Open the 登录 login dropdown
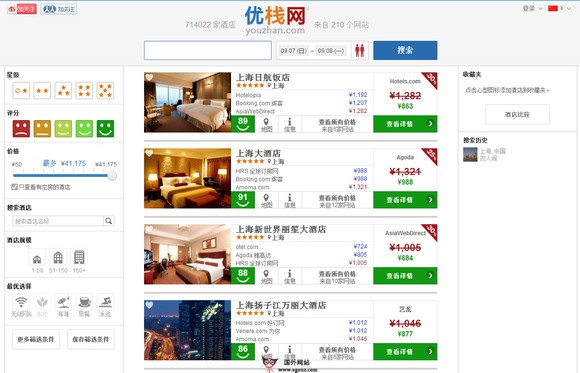This screenshot has width=580, height=373. [533, 8]
